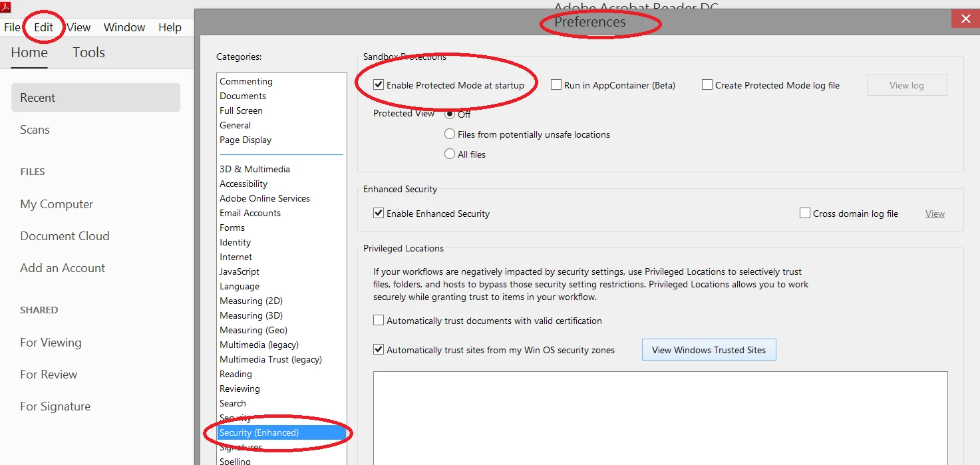The width and height of the screenshot is (980, 465).
Task: Enable Create Protected Mode log file
Action: (x=707, y=85)
